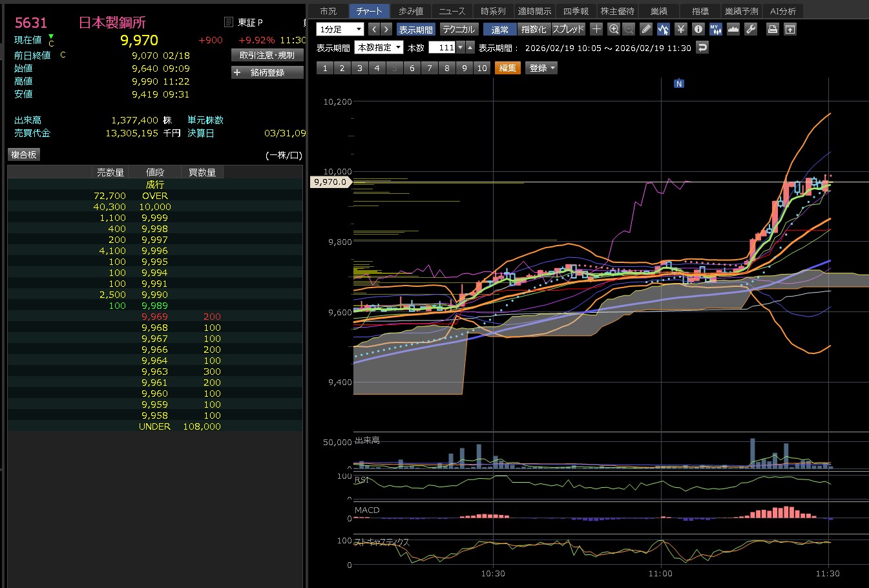Click the 9,970.0 current price marker
The image size is (869, 588).
click(330, 182)
